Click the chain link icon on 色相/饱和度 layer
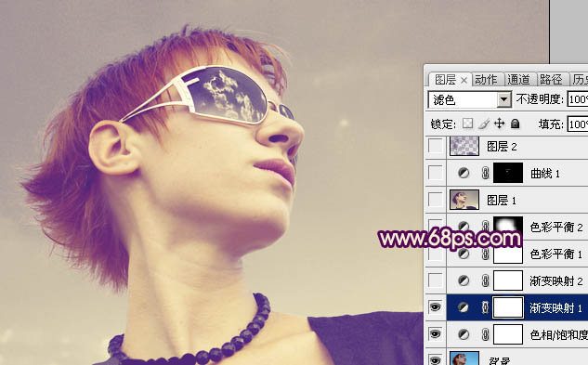 (485, 334)
